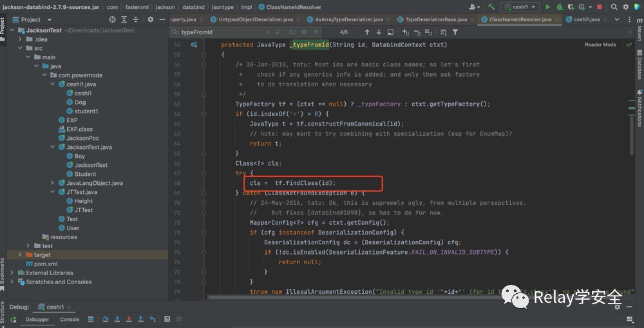Image resolution: width=644 pixels, height=328 pixels.
Task: Switch to AsArrayTypeDeserializer.java tab
Action: click(x=349, y=19)
